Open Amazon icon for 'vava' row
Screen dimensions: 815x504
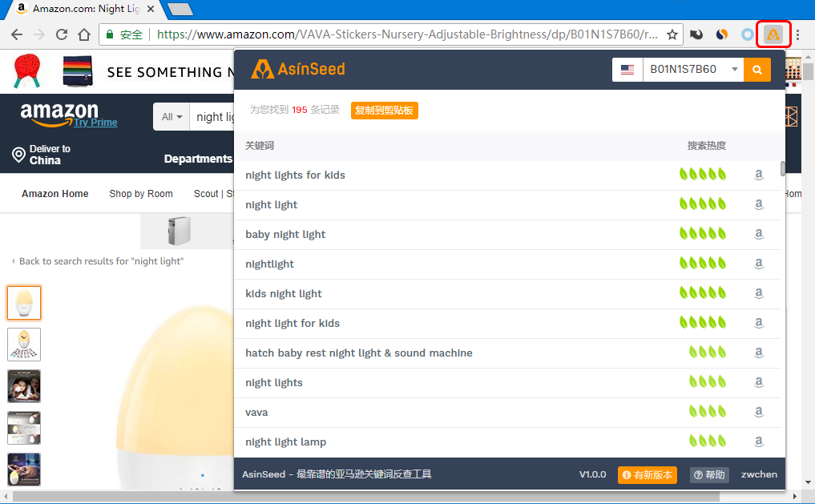pos(758,412)
